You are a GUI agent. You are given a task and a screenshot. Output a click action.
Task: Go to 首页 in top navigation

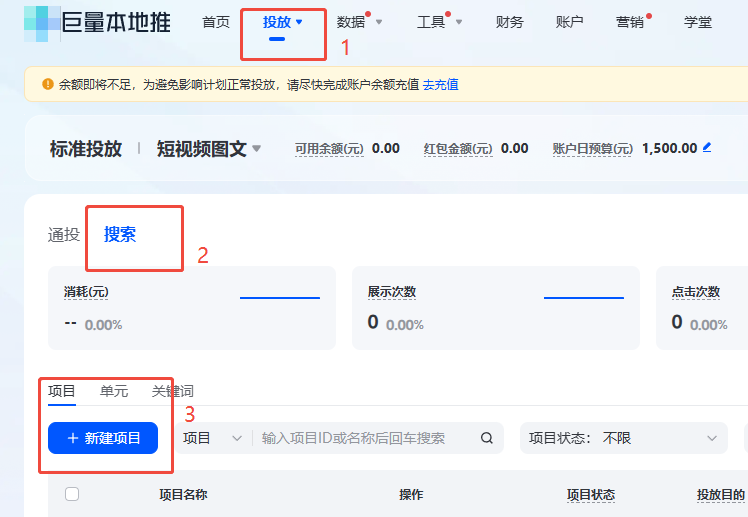(216, 22)
